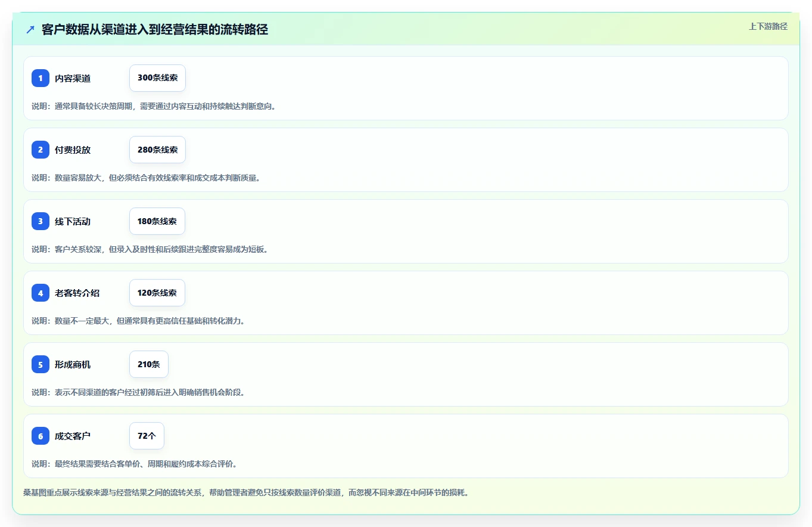Select the 形成商机 label
The image size is (812, 527).
click(73, 364)
